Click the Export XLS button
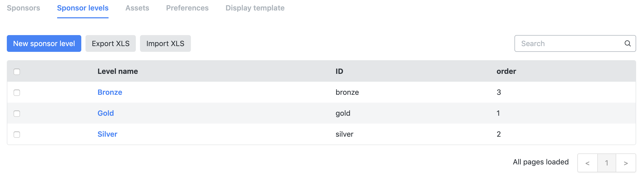 click(111, 43)
